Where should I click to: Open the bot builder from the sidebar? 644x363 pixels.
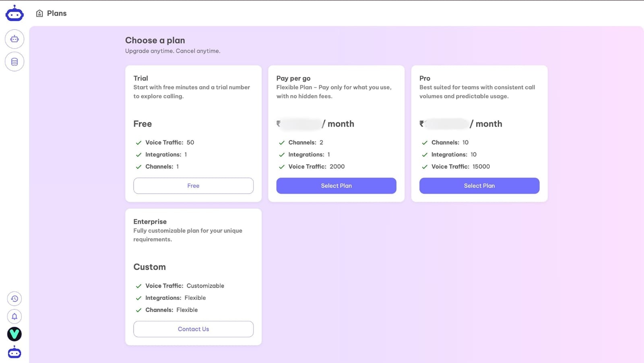pyautogui.click(x=14, y=39)
